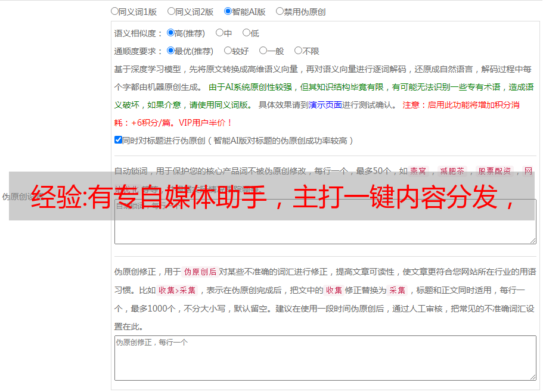Click the 语义相似度 label
Viewport: 543px width, 392px height.
pos(138,33)
